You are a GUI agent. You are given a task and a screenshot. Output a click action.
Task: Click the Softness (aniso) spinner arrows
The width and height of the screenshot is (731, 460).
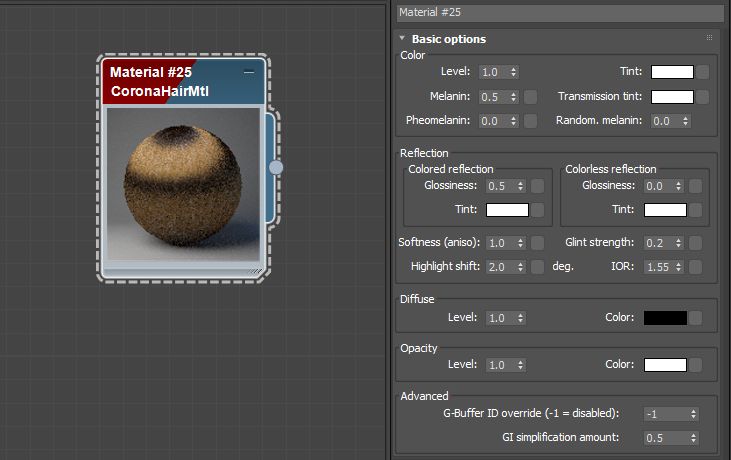pos(520,243)
